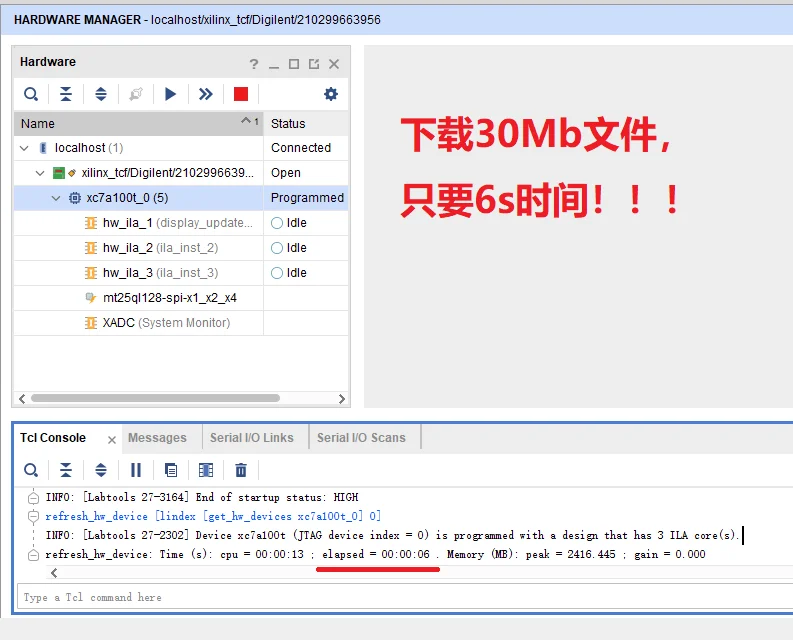Click the auto-connect icon in Hardware toolbar

136,94
